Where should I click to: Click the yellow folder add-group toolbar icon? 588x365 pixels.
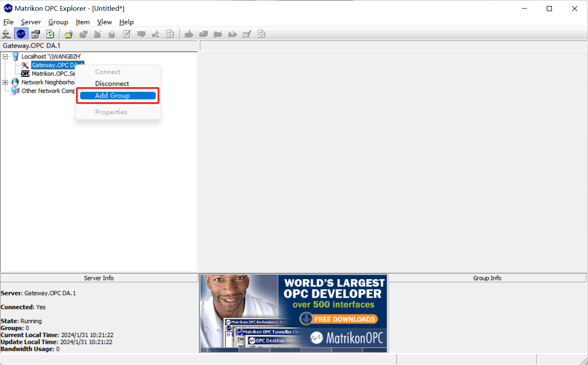69,34
